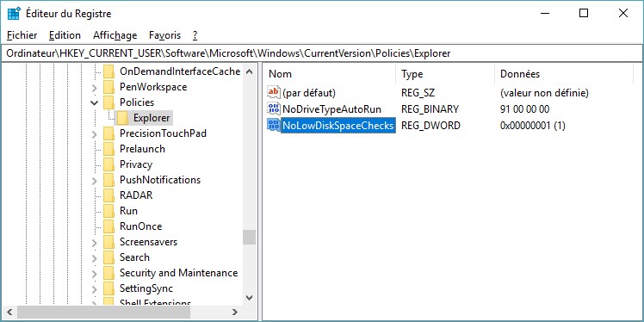Image resolution: width=644 pixels, height=322 pixels.
Task: Click the REG_DWORD type cell
Action: pos(430,125)
